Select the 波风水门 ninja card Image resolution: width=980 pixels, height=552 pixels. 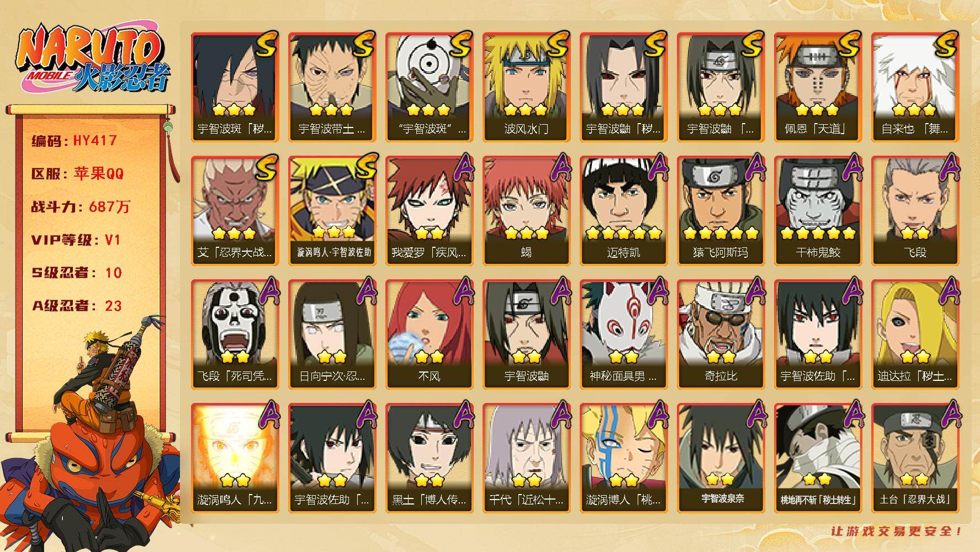526,87
